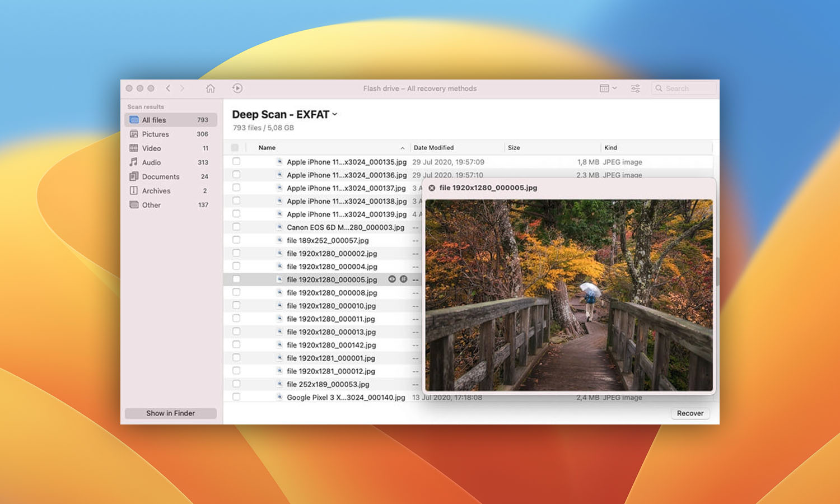This screenshot has height=504, width=840.
Task: Navigate back with the left arrow
Action: tap(168, 88)
